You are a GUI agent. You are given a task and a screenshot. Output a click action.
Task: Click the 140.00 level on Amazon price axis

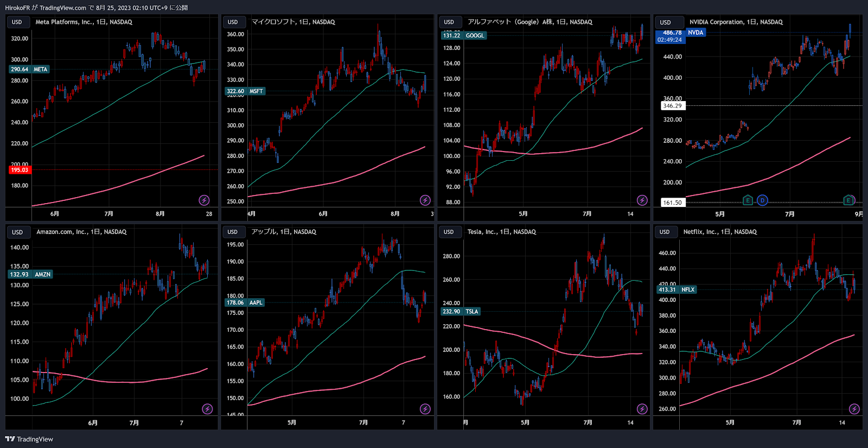click(20, 248)
